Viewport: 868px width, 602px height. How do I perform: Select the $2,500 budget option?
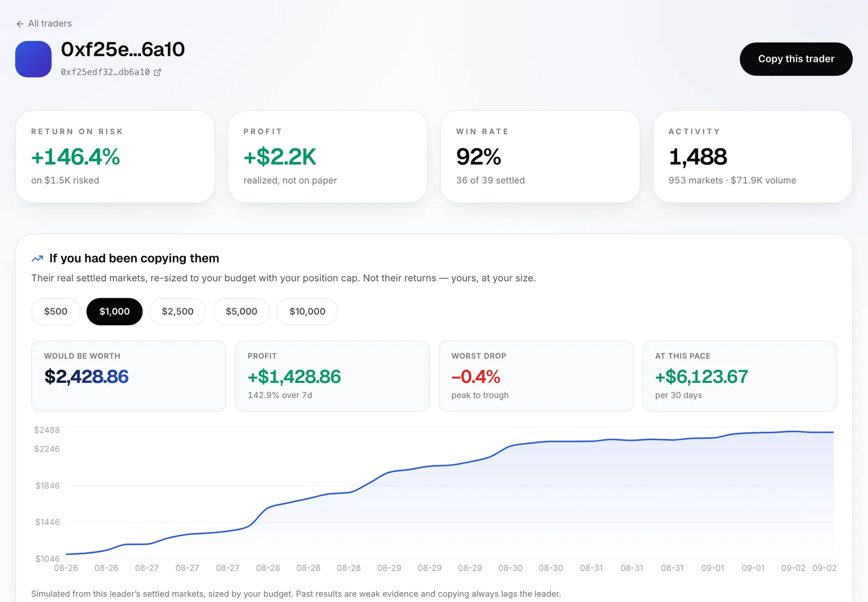pos(177,312)
